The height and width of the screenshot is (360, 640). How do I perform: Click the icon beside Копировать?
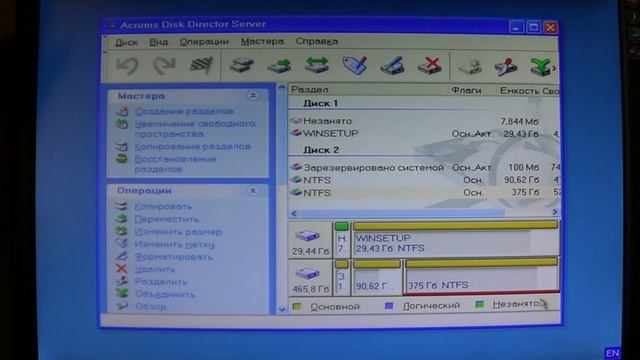coord(122,206)
